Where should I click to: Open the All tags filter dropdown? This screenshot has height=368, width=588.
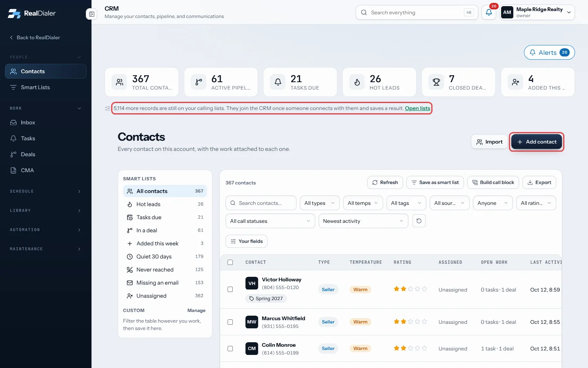tap(406, 203)
